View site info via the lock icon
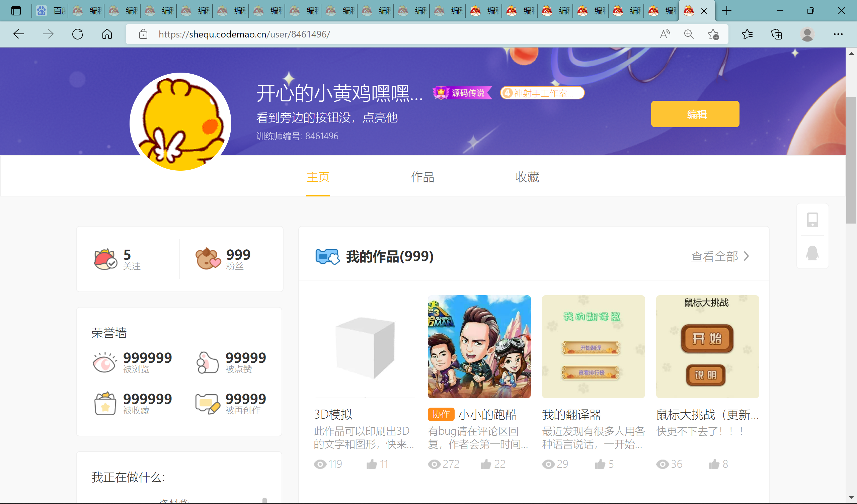This screenshot has height=504, width=857. point(143,34)
